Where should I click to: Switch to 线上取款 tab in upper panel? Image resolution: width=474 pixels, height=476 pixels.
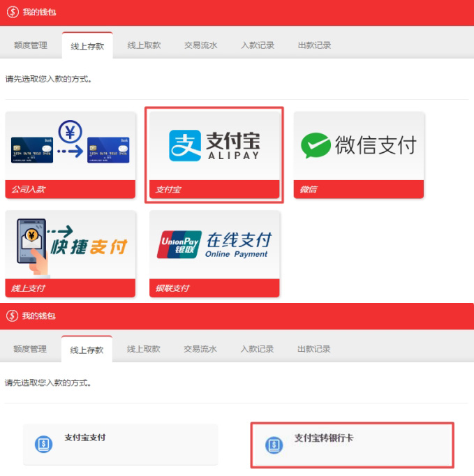click(x=144, y=45)
